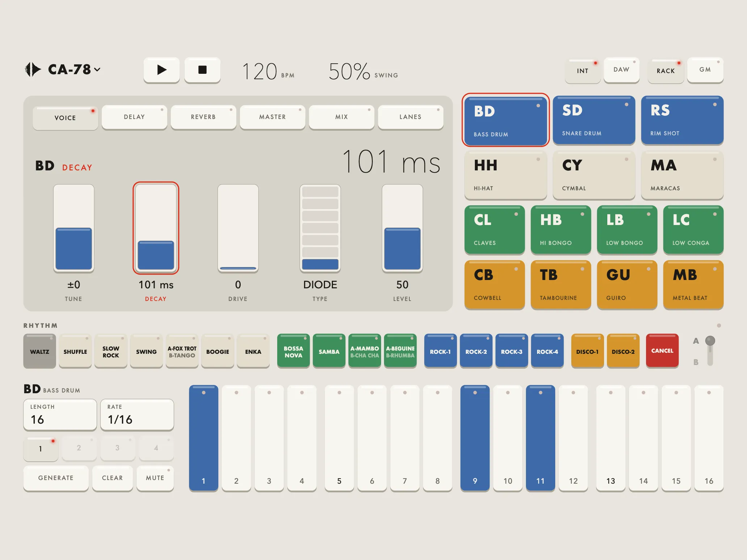Open the MASTER tab
This screenshot has height=560, width=747.
[273, 117]
